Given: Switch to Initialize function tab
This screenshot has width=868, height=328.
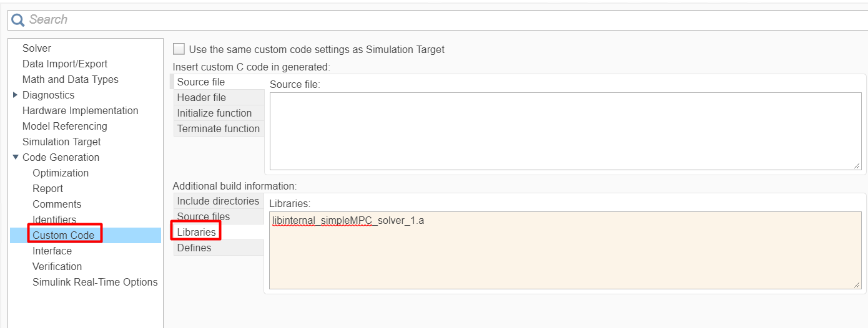Looking at the screenshot, I should coord(214,113).
